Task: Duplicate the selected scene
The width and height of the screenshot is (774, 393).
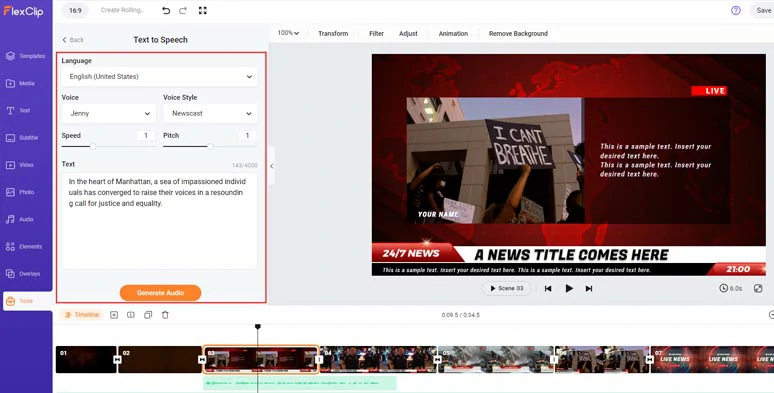Action: coord(148,314)
